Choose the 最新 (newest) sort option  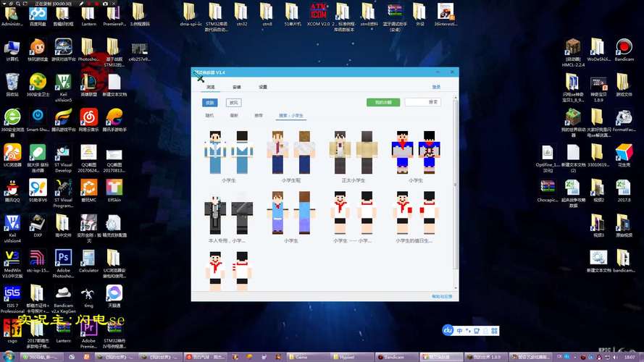point(234,115)
